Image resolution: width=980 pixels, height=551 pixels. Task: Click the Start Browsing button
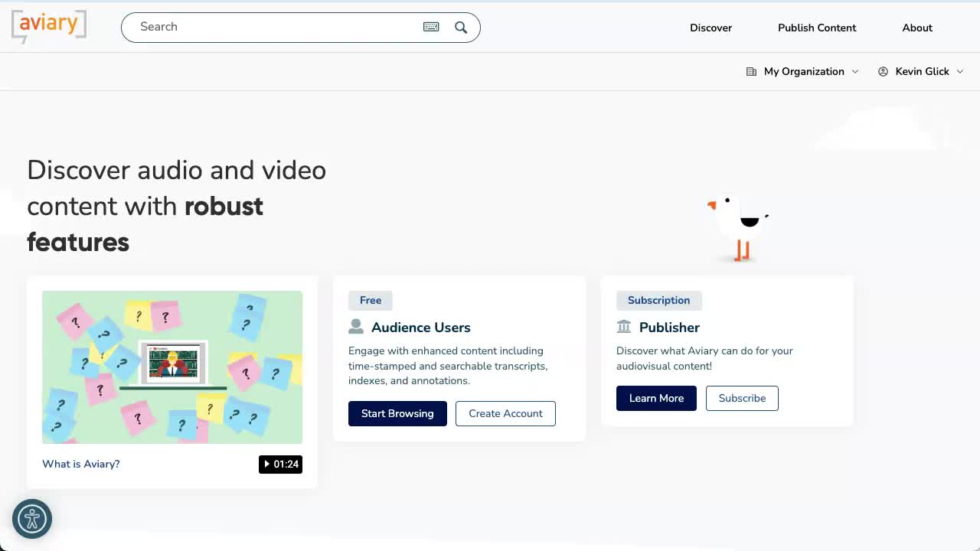[x=397, y=413]
